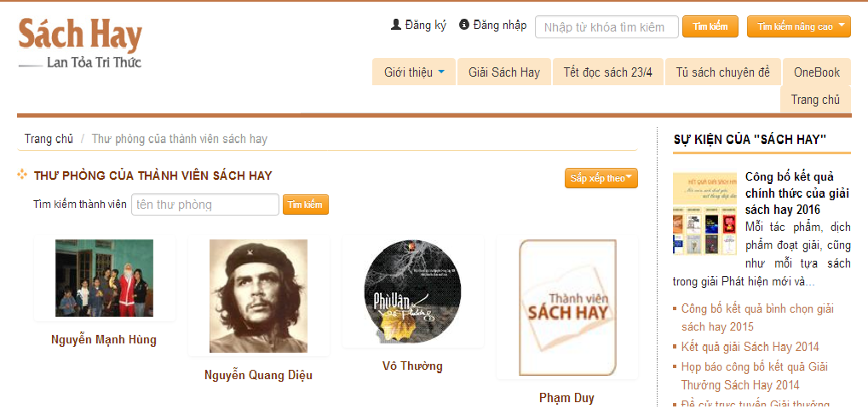
Task: Focus the keyword search input field
Action: pyautogui.click(x=606, y=27)
